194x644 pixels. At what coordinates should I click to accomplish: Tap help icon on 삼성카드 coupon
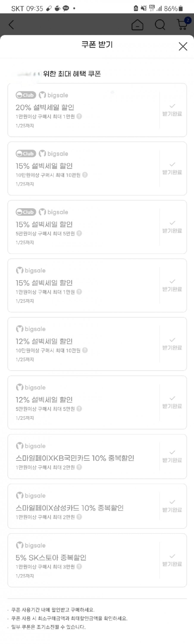point(79,517)
